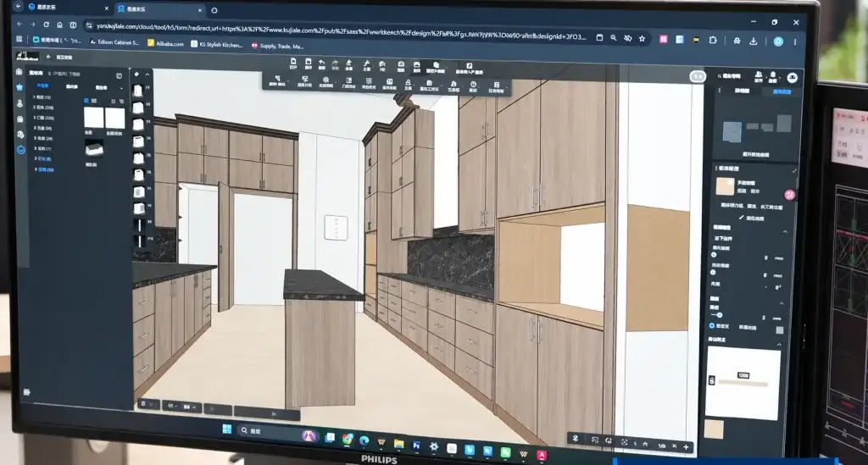The height and width of the screenshot is (465, 868).
Task: Open the Photoshop icon in the taskbar
Action: pyautogui.click(x=416, y=445)
